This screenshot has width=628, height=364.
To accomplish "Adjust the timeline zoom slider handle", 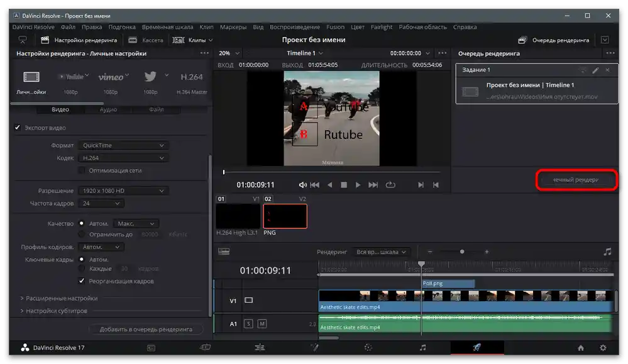I will [462, 251].
